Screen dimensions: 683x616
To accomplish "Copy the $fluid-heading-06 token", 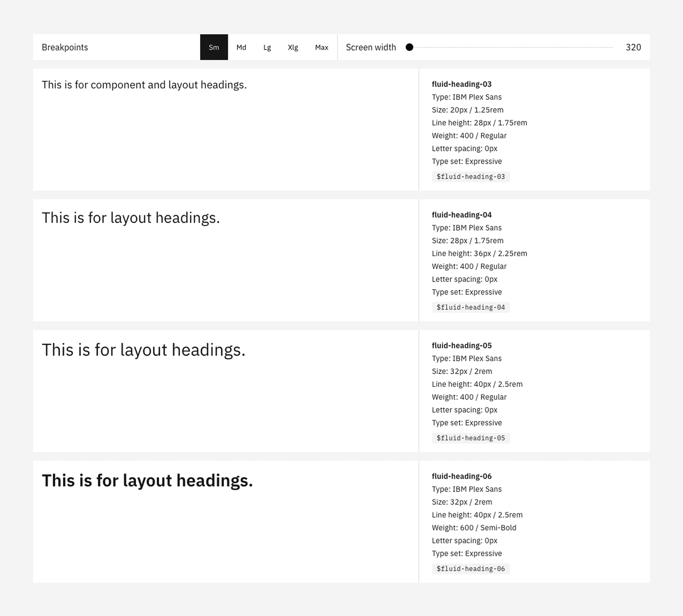I will [470, 569].
